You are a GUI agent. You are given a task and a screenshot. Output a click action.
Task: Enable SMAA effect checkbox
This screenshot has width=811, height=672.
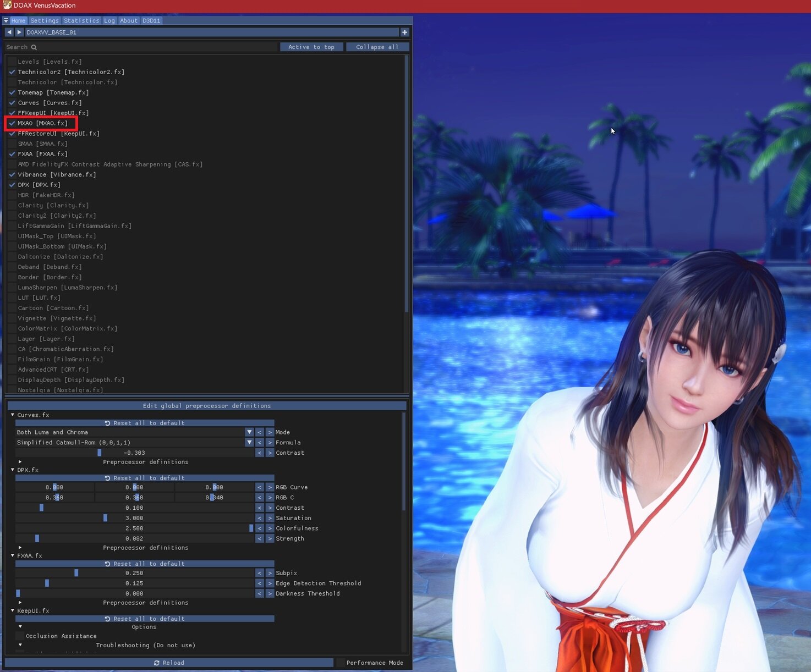pyautogui.click(x=12, y=144)
